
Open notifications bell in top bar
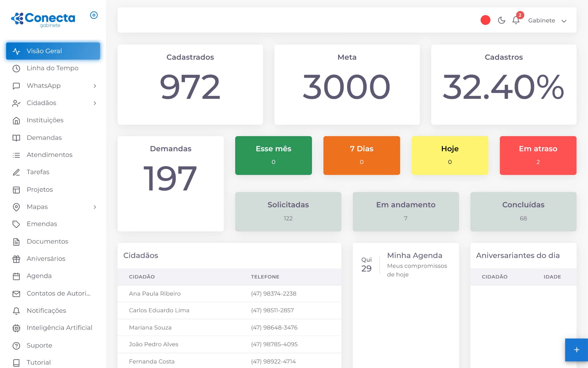click(516, 20)
